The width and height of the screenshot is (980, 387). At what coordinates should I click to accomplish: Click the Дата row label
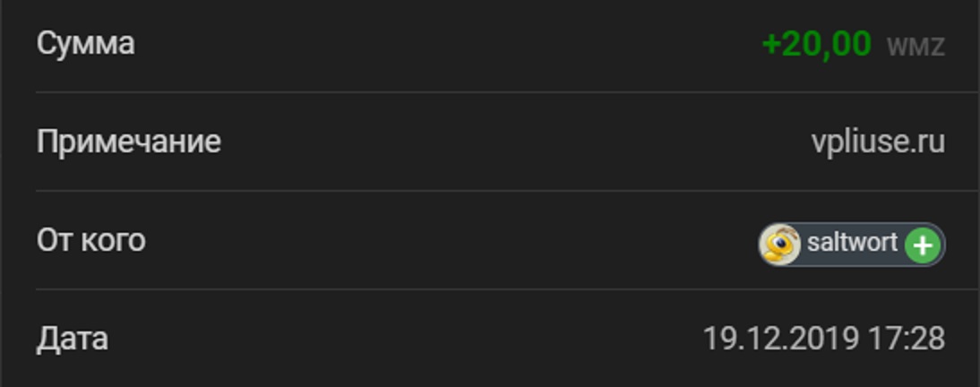[73, 340]
